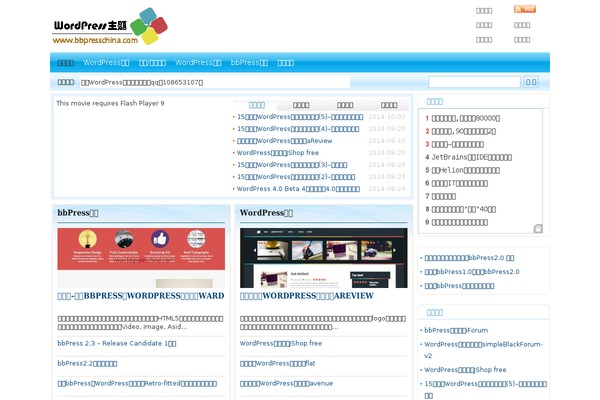Image resolution: width=600 pixels, height=400 pixels.
Task: Click the search button beside the search field
Action: coord(531,82)
